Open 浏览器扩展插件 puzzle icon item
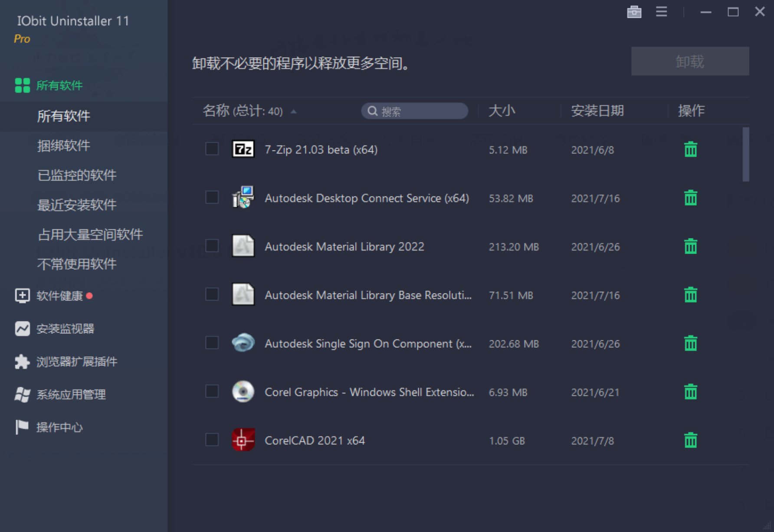 click(22, 362)
